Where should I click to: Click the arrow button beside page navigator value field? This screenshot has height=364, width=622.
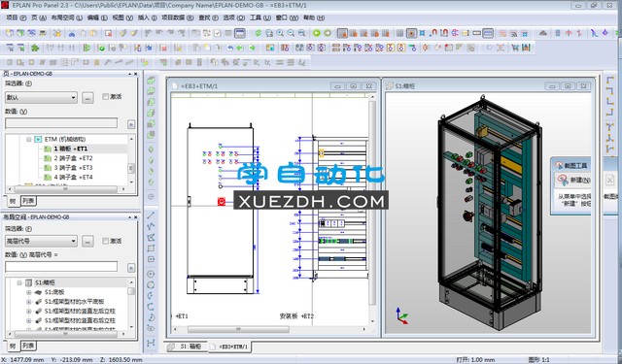click(131, 124)
